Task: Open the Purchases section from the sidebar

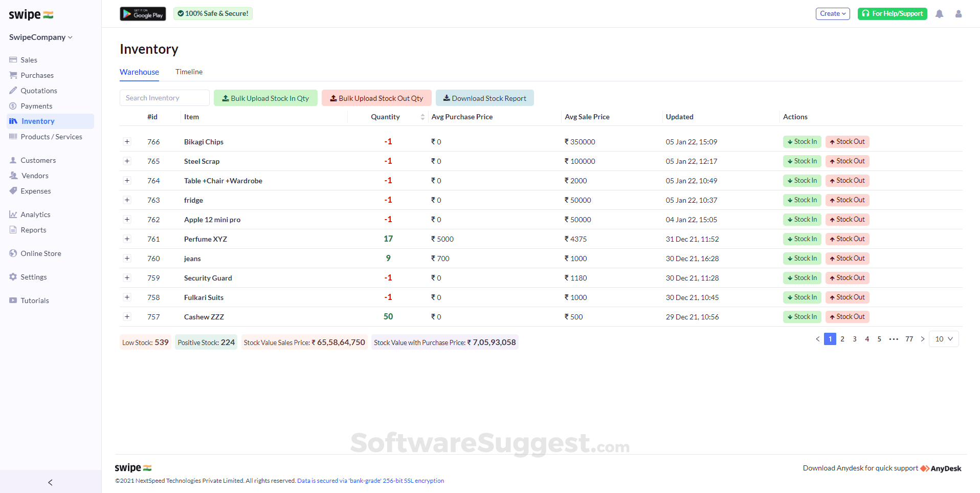Action: [36, 75]
